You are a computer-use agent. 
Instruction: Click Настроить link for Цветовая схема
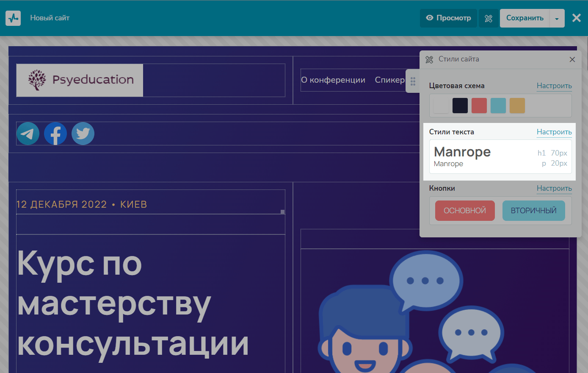point(554,86)
